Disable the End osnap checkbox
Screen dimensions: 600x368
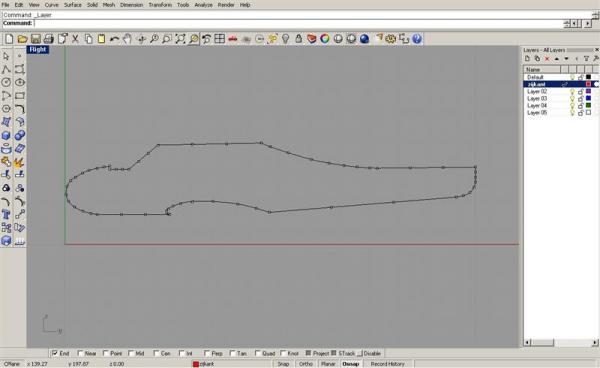click(55, 353)
